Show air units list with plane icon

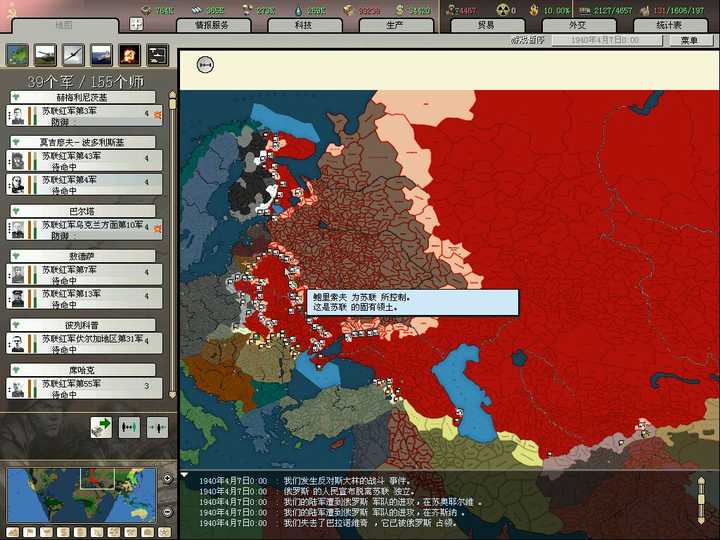[73, 55]
